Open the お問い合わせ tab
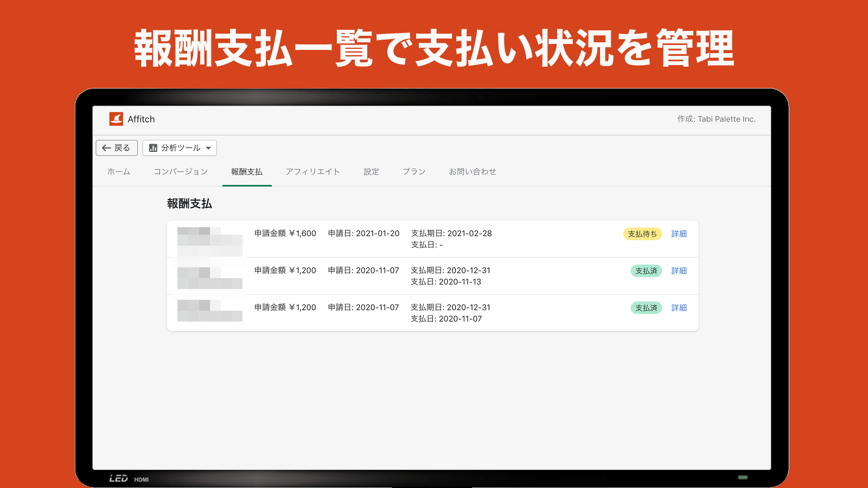The height and width of the screenshot is (488, 868). click(471, 171)
